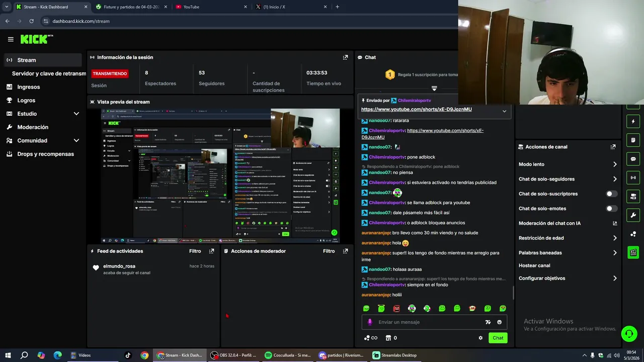Select the red angry emote
This screenshot has height=362, width=644.
coord(396,308)
